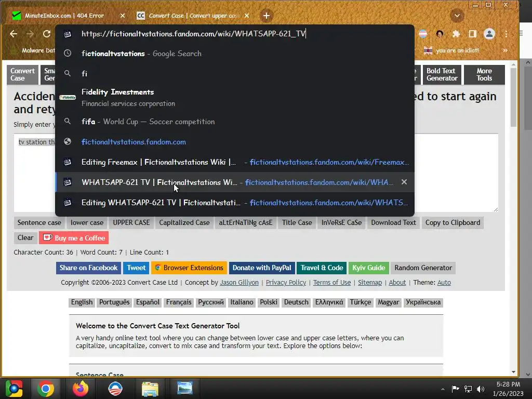Click Donate with PayPal
The image size is (532, 399).
pos(262,268)
